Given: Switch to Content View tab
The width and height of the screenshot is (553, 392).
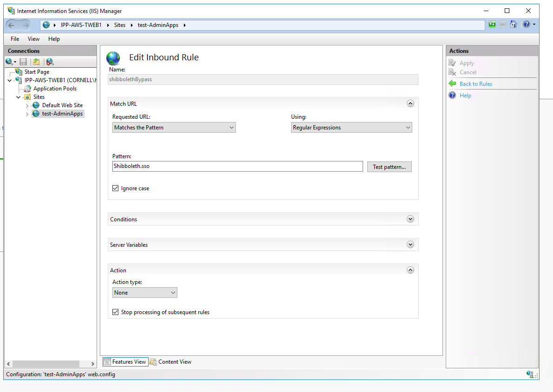Looking at the screenshot, I should [x=171, y=362].
